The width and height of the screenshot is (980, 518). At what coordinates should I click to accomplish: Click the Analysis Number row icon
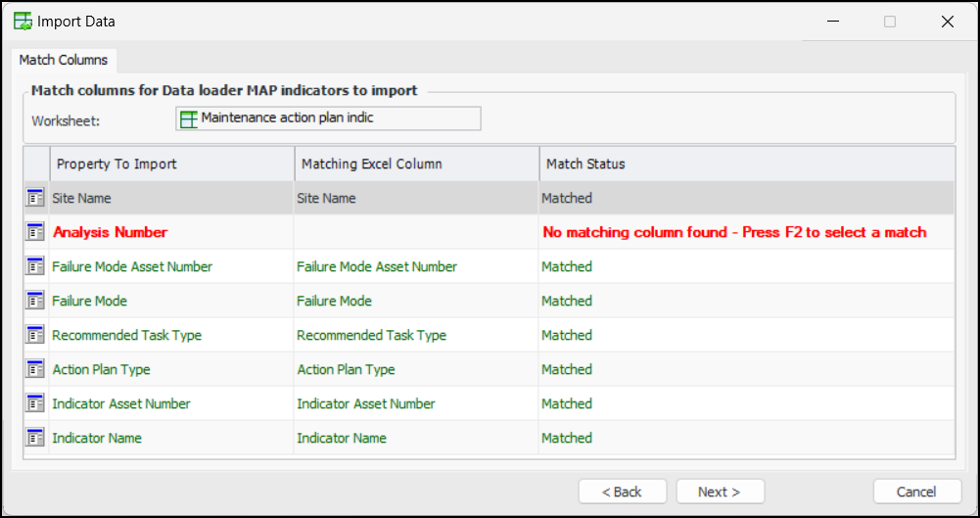tap(36, 232)
